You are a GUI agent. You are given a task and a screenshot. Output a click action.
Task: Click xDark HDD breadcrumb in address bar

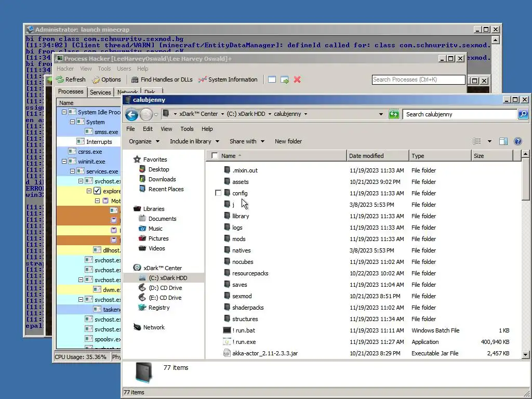(x=246, y=114)
